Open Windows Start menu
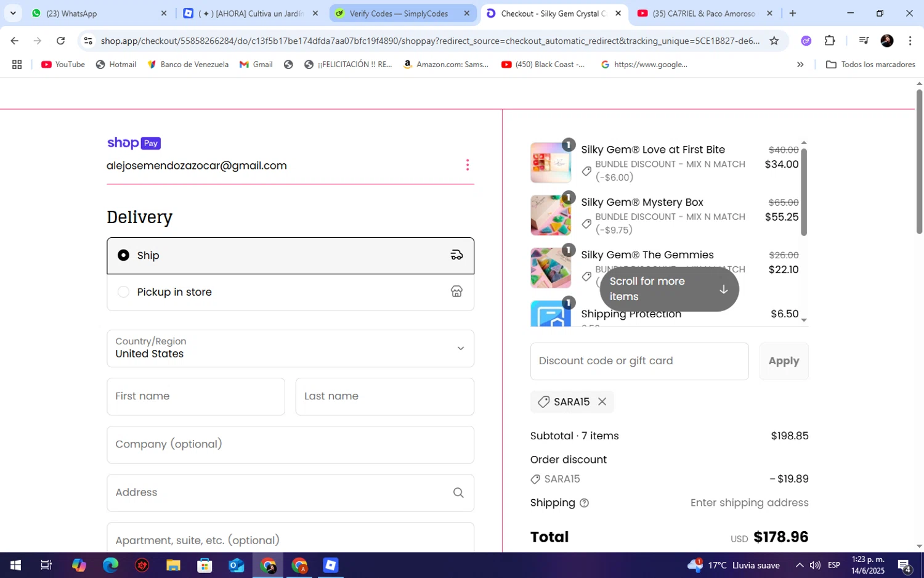Image resolution: width=924 pixels, height=578 pixels. [x=15, y=565]
